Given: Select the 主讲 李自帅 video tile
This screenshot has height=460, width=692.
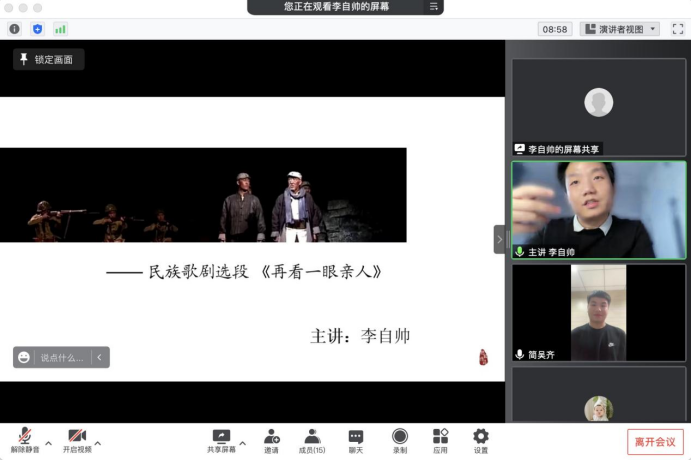Looking at the screenshot, I should 599,210.
